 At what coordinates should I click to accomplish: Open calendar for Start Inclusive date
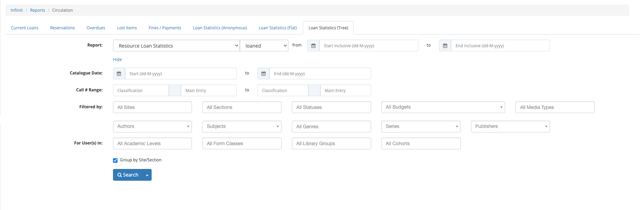coord(314,46)
